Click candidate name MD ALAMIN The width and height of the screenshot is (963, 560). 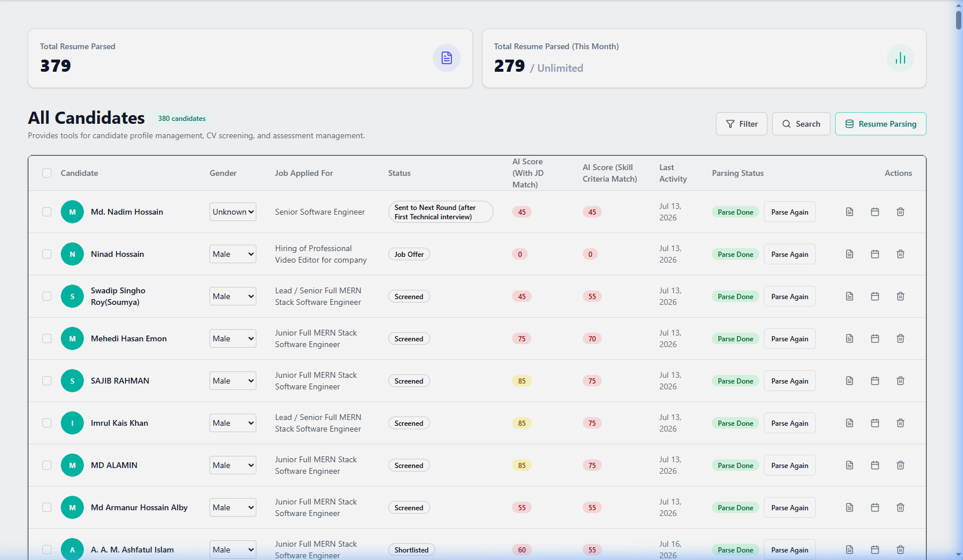(114, 465)
